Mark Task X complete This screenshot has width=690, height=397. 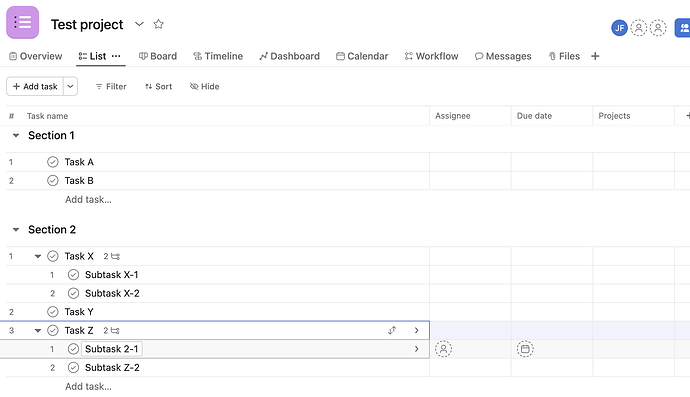[53, 256]
